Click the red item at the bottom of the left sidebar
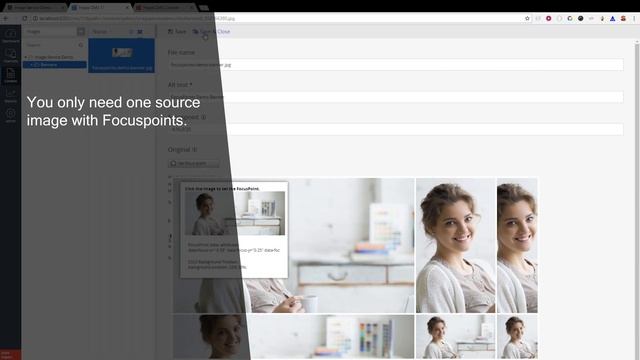 11,354
